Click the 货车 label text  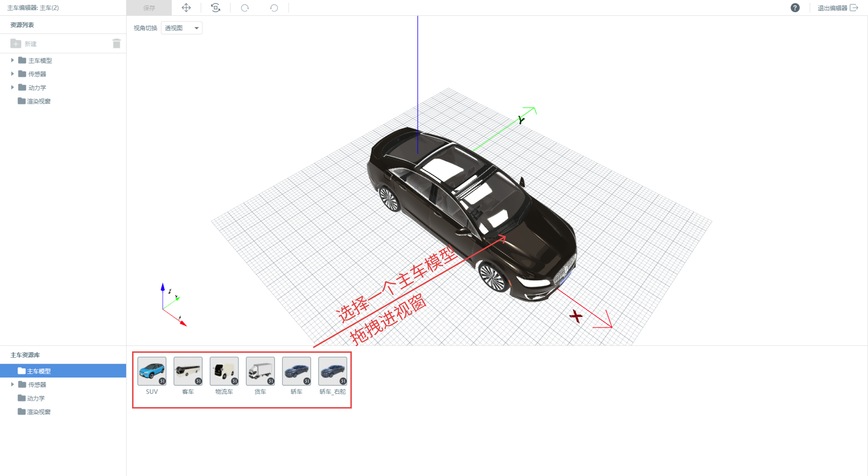coord(260,391)
